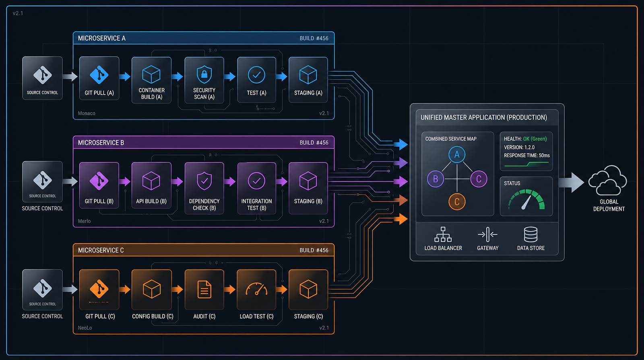
Task: Open the Gateway icon in production panel
Action: (487, 235)
